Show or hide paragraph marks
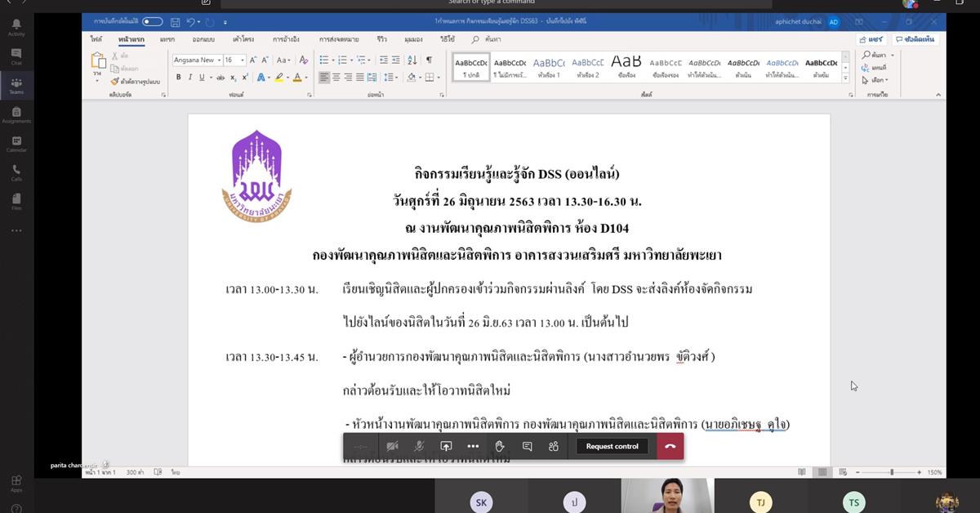This screenshot has width=980, height=513. tap(430, 60)
